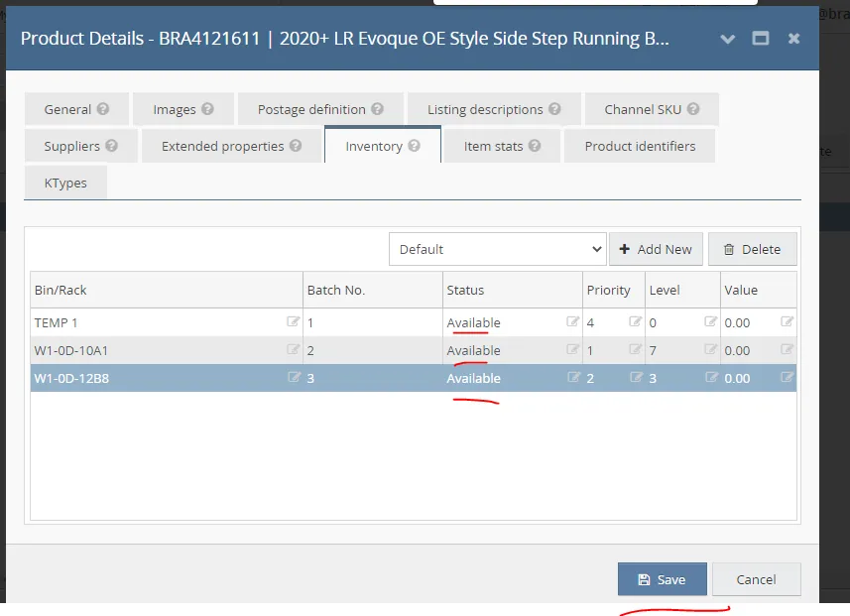Open help icon on Extended properties tab
850x616 pixels.
296,146
